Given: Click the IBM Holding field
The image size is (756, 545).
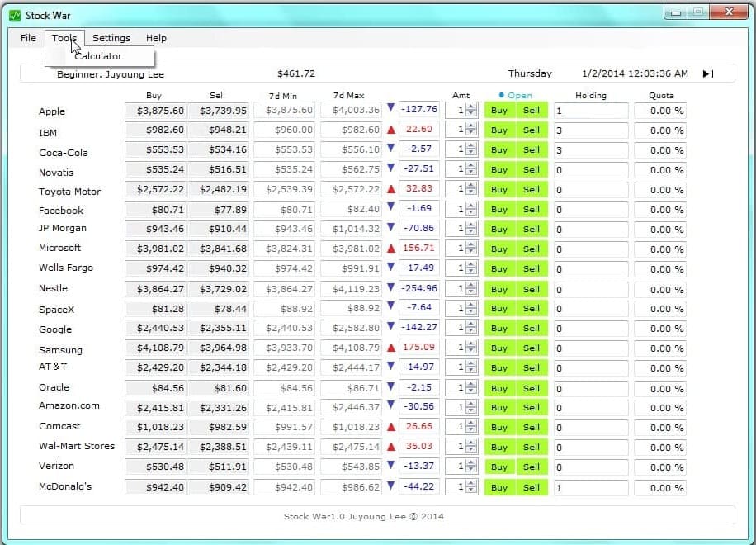Looking at the screenshot, I should click(590, 130).
